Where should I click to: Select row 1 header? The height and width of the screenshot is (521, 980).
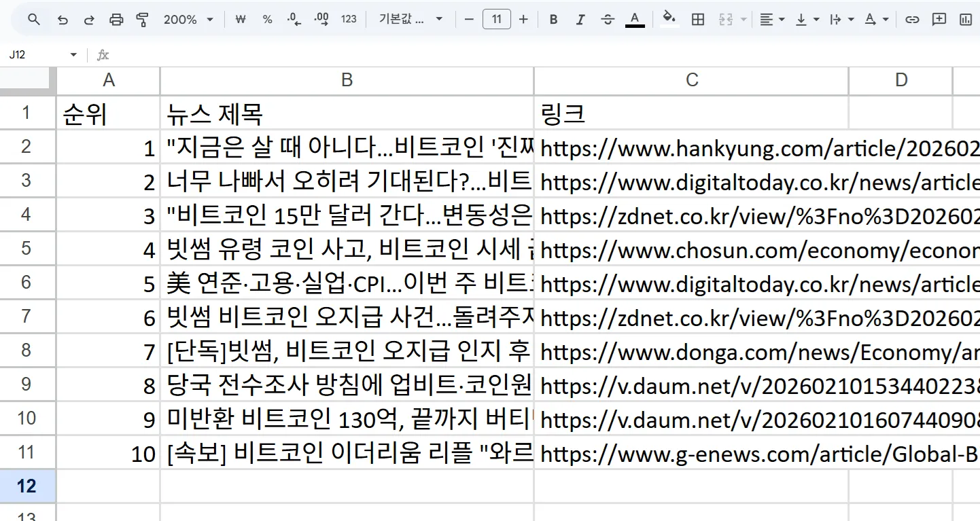27,112
